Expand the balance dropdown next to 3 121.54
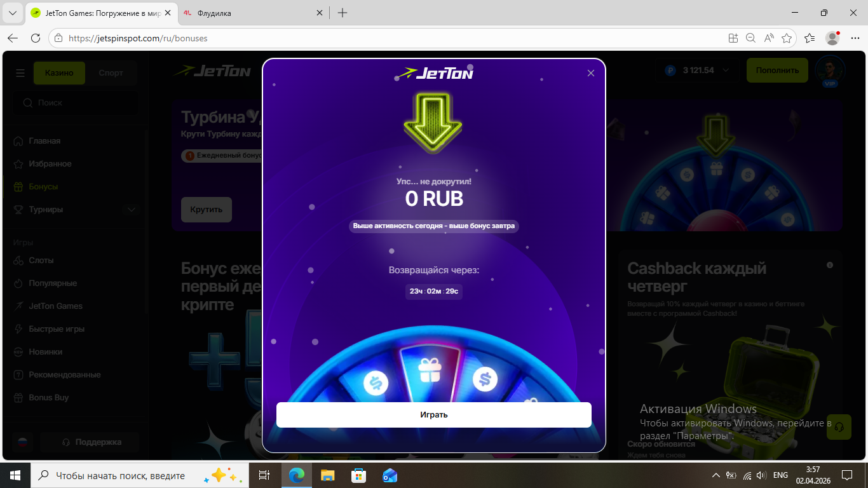 [x=726, y=71]
